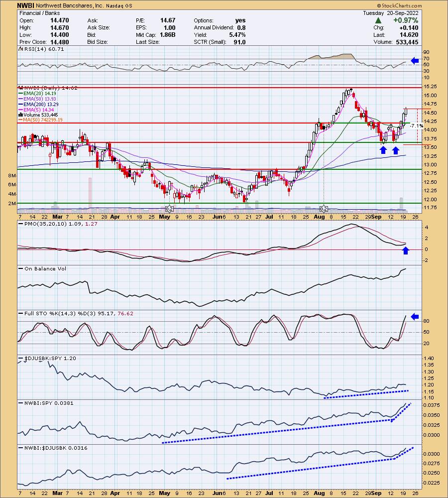Image resolution: width=448 pixels, height=498 pixels.
Task: Click the Financial / Banks sector label
Action: pos(40,13)
